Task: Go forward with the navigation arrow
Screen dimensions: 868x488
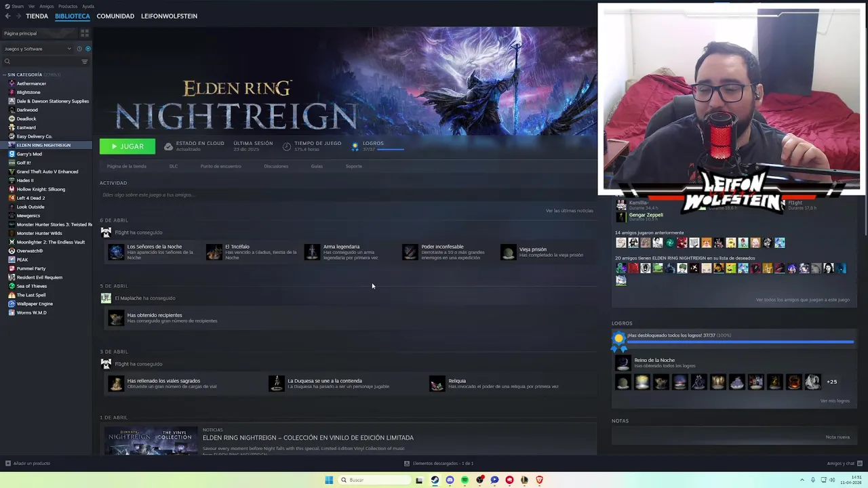Action: click(x=18, y=16)
